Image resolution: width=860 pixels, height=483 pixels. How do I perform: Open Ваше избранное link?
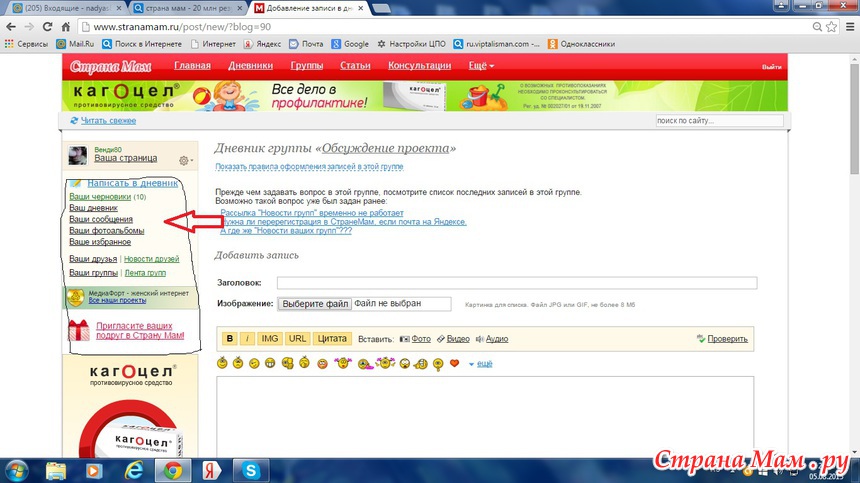pos(100,242)
